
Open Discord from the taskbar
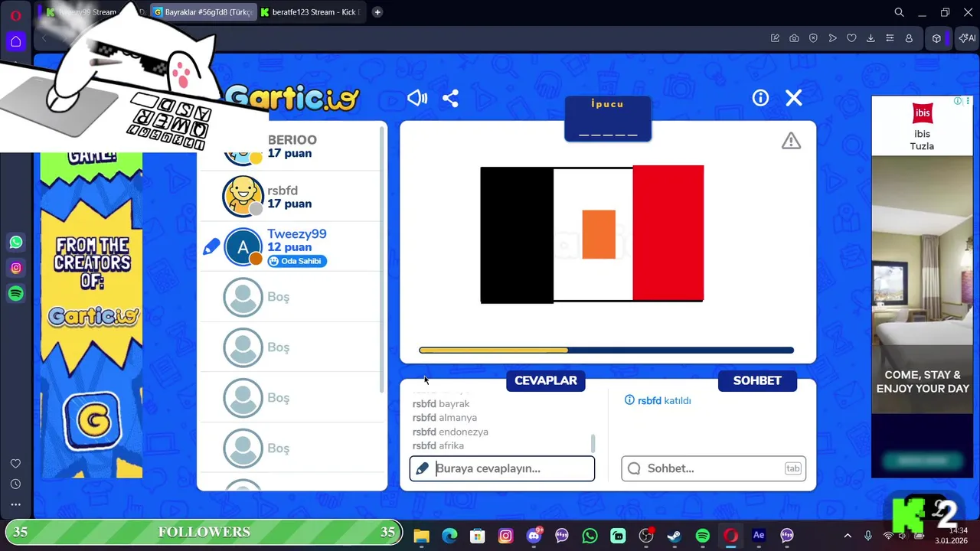pos(534,536)
